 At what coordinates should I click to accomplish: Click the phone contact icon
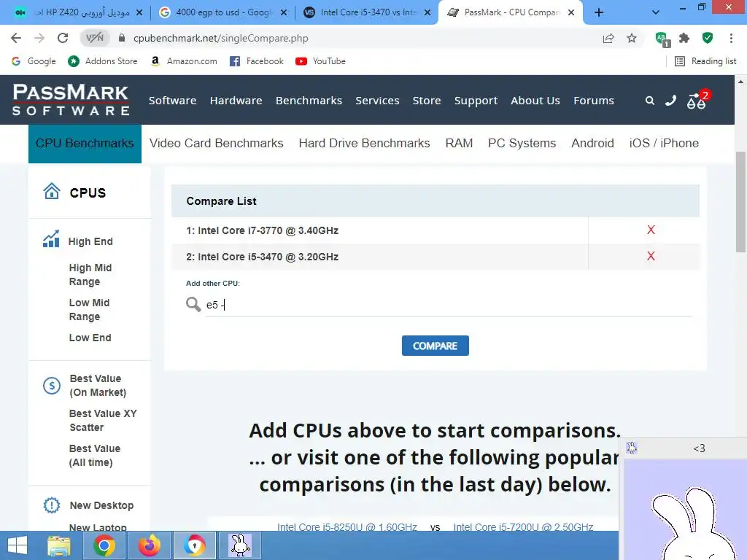point(671,101)
